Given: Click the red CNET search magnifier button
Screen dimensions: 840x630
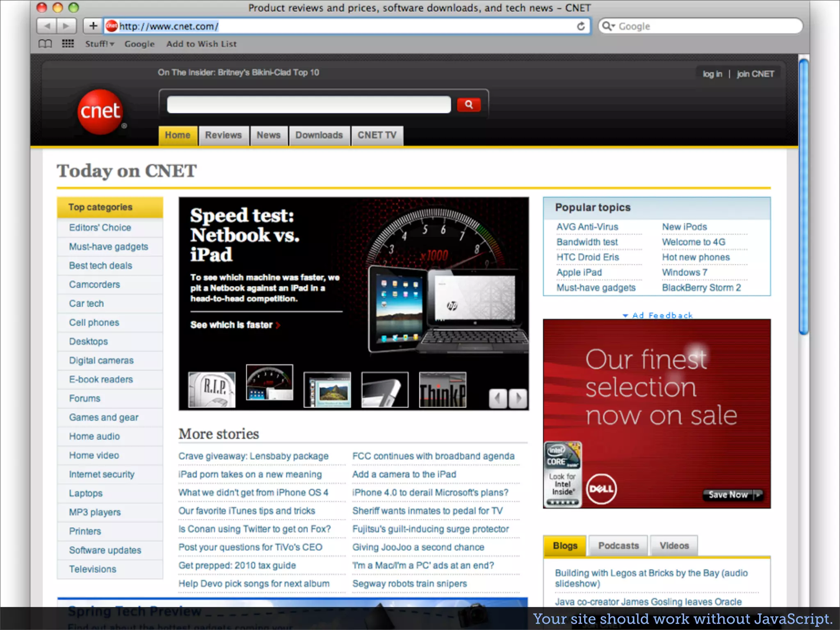Looking at the screenshot, I should pyautogui.click(x=468, y=105).
